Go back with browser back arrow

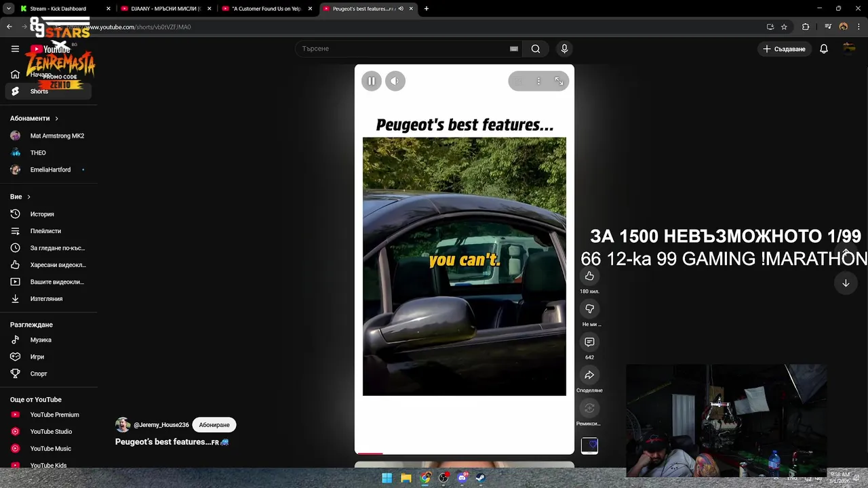(x=9, y=27)
